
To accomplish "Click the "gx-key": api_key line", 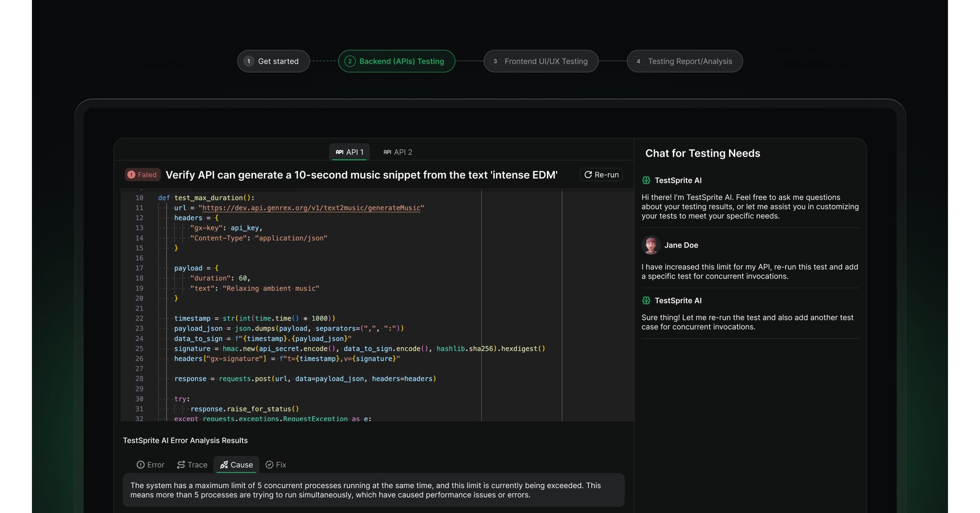I will click(x=226, y=228).
